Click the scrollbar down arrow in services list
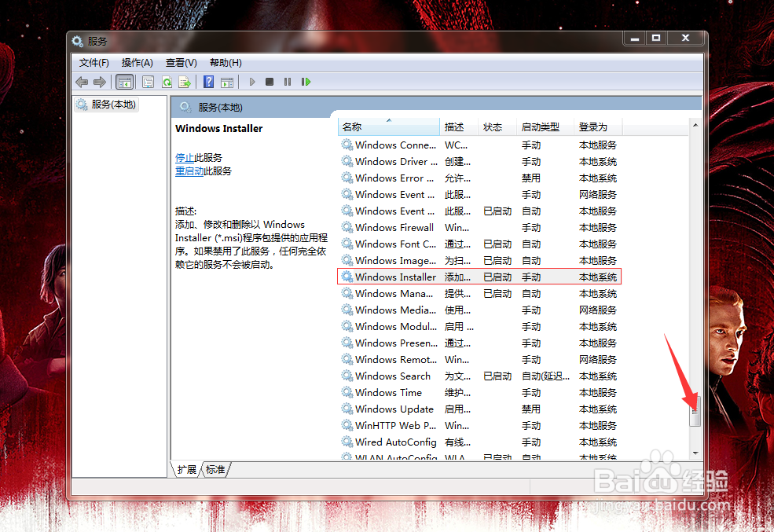774x532 pixels. tap(695, 453)
